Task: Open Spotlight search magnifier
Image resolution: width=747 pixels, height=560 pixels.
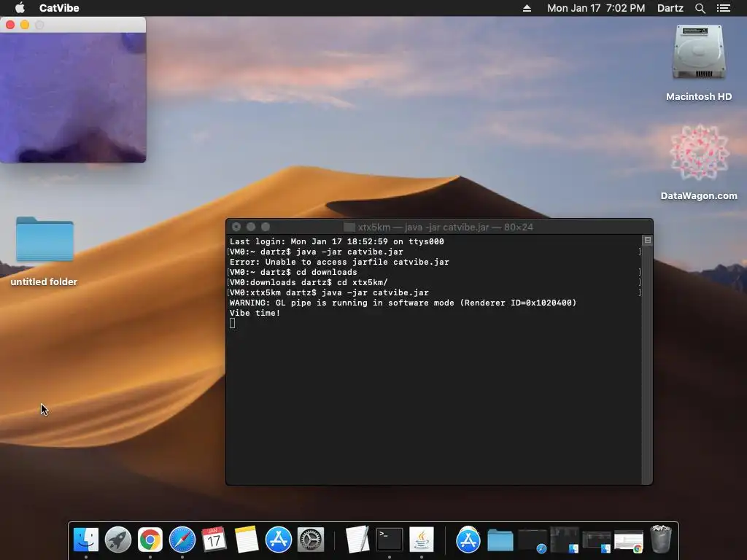Action: click(x=700, y=8)
